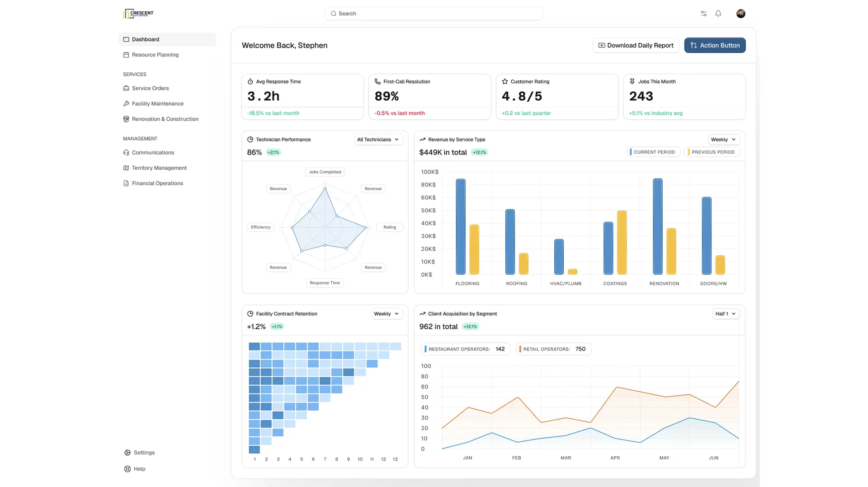Toggle Restaurant Operators series
Screen dimensions: 868x487
pyautogui.click(x=466, y=349)
